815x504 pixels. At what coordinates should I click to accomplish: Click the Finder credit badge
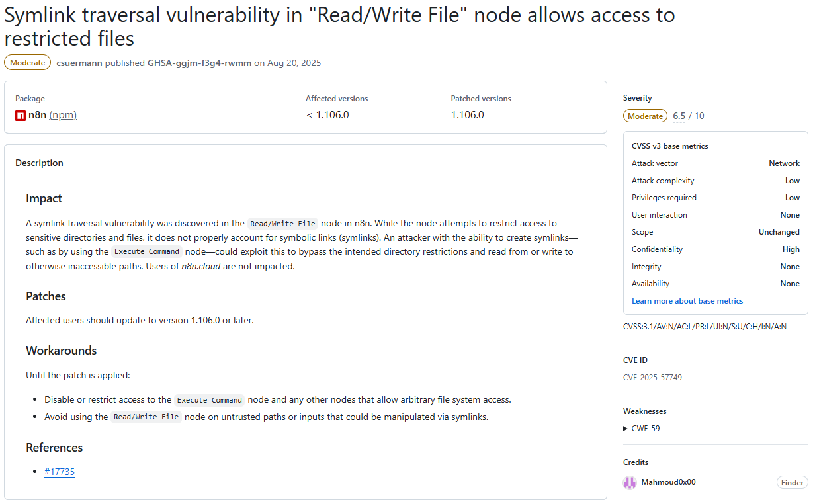pyautogui.click(x=792, y=483)
